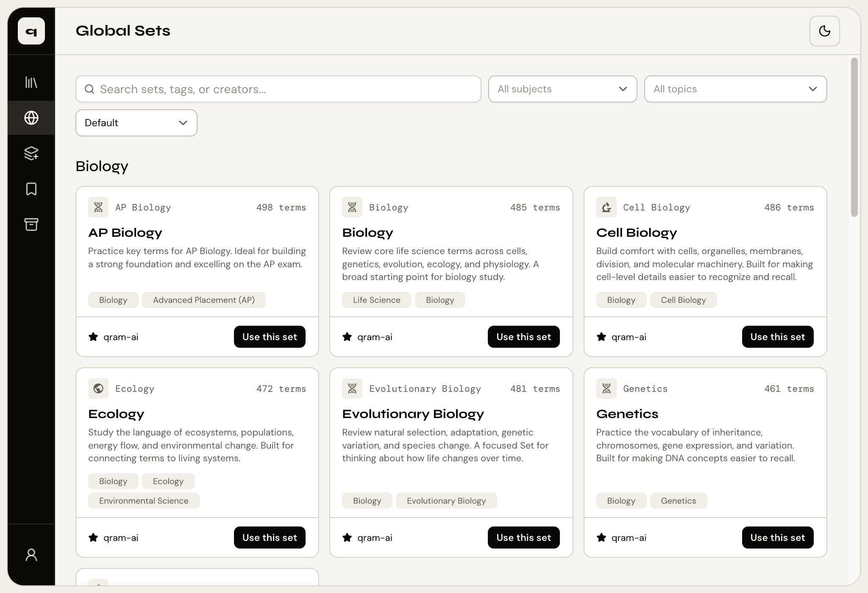Viewport: 868px width, 593px height.
Task: Open the Library sidebar icon
Action: point(31,82)
